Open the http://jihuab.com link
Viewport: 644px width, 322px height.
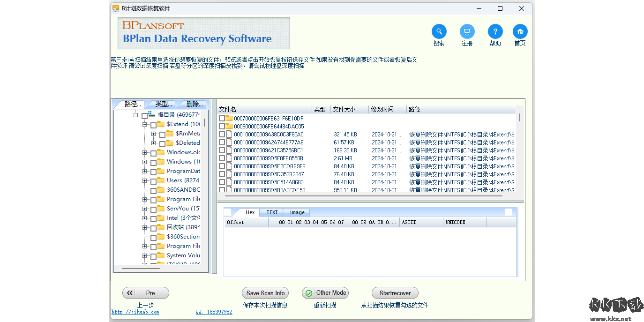(135, 312)
